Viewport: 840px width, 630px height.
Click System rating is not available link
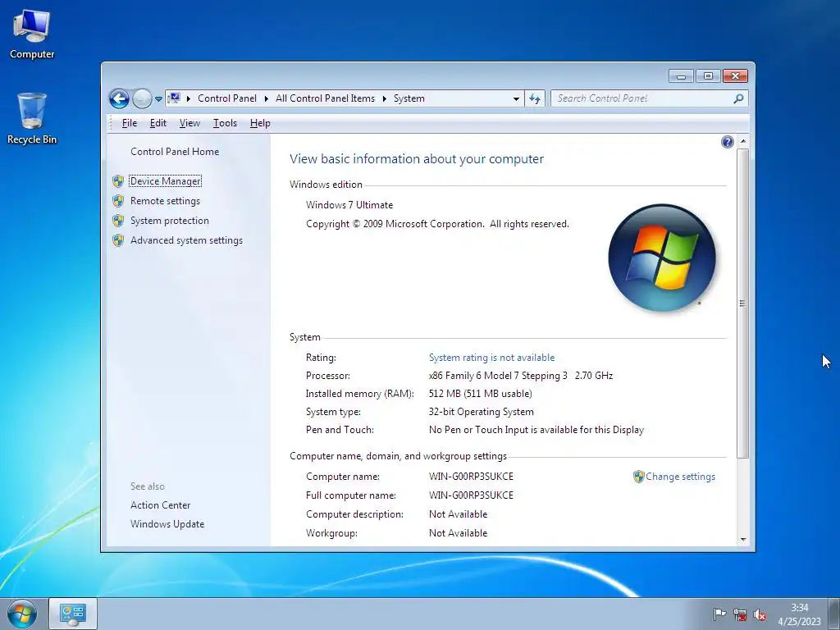coord(491,358)
